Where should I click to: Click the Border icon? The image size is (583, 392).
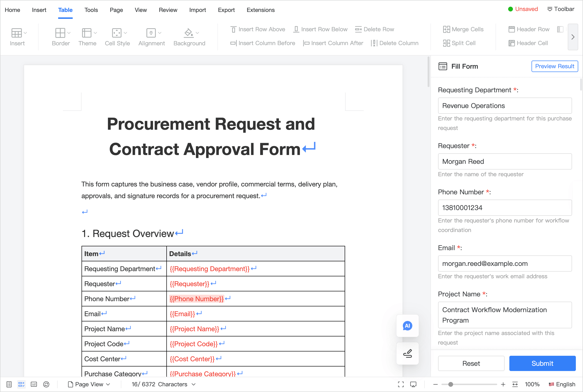60,33
